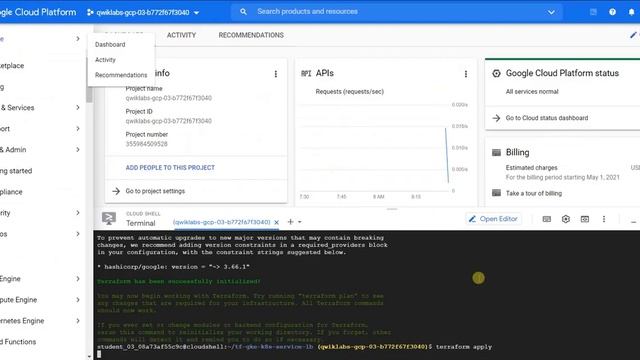The height and width of the screenshot is (360, 640).
Task: Go to project settings
Action: [x=155, y=191]
